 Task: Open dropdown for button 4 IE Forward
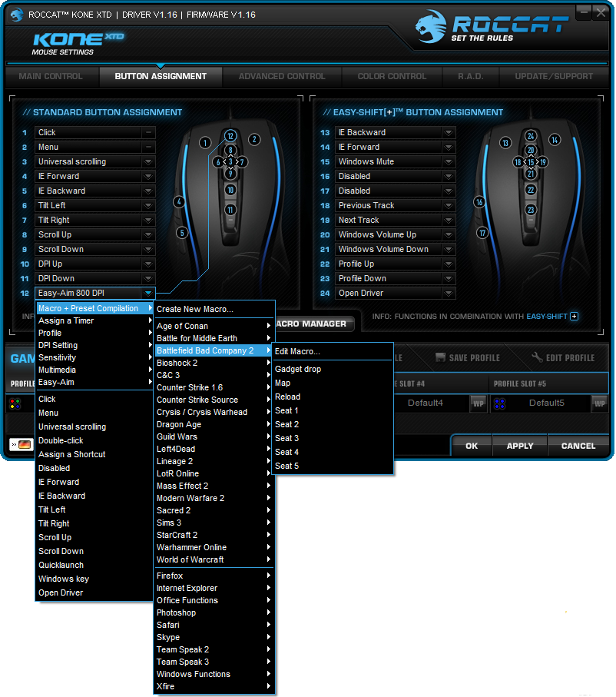pyautogui.click(x=148, y=177)
